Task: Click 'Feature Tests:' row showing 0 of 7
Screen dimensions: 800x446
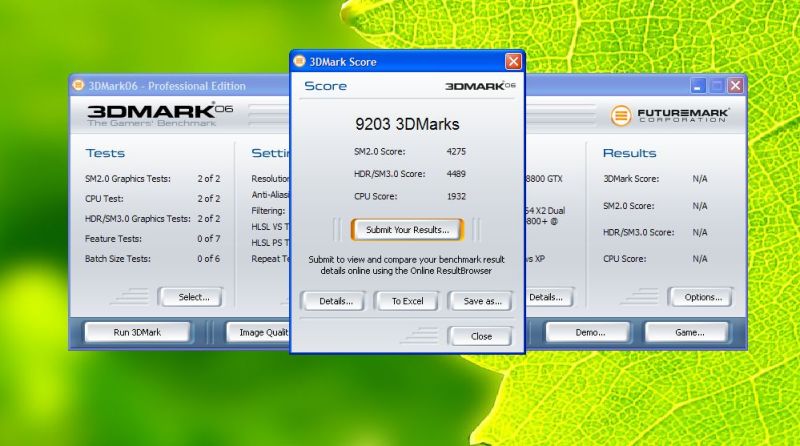Action: (x=153, y=238)
